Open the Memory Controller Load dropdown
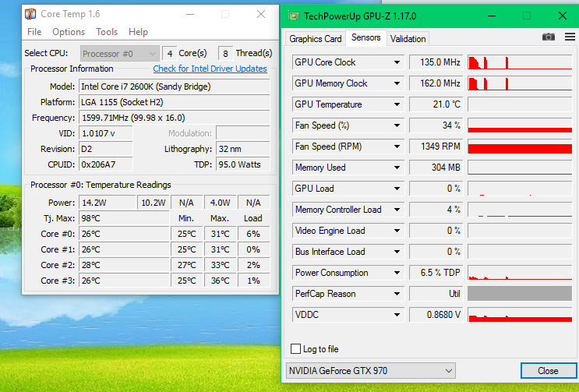The height and width of the screenshot is (392, 579). click(397, 210)
